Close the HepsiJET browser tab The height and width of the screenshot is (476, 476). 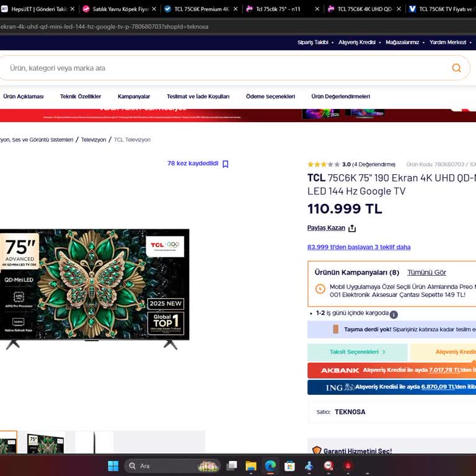point(73,9)
